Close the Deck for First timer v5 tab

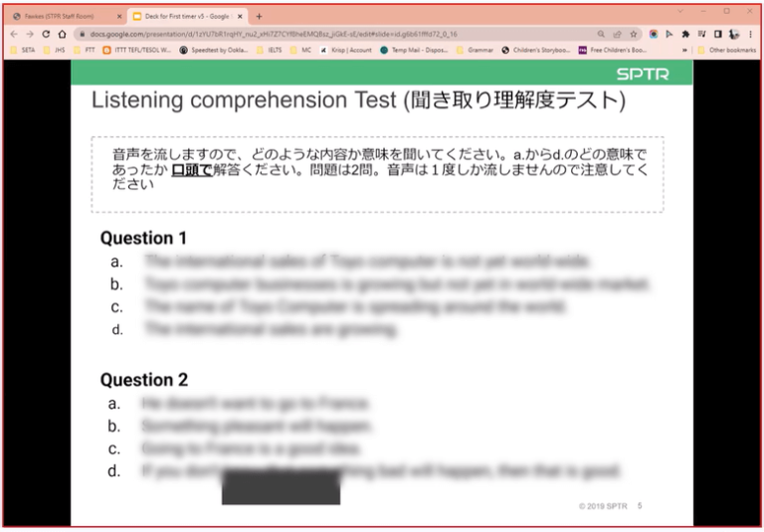pos(240,17)
